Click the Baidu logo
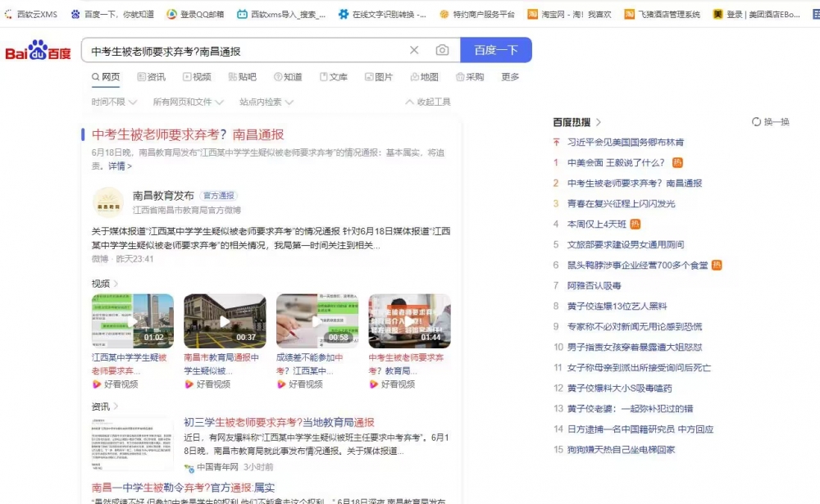 coord(38,50)
